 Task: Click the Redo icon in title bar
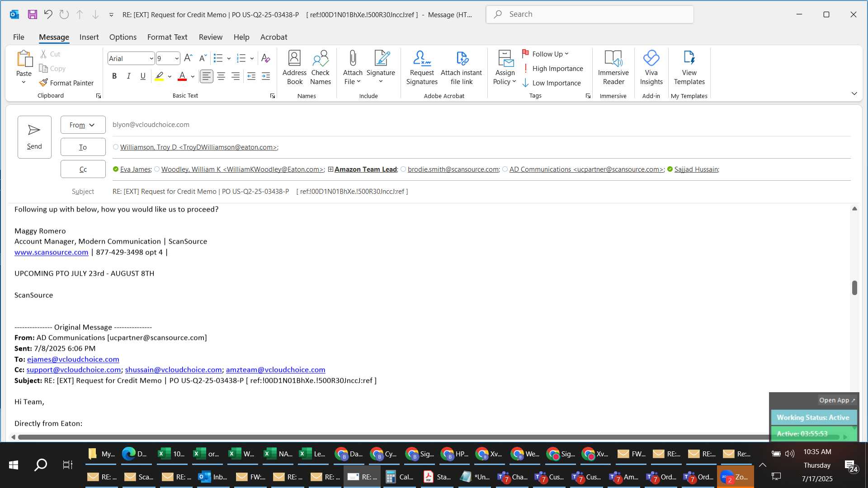pyautogui.click(x=64, y=14)
